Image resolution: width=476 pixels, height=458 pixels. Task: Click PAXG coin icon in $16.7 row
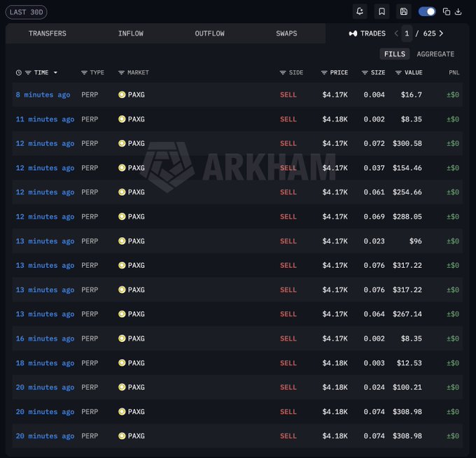point(122,94)
